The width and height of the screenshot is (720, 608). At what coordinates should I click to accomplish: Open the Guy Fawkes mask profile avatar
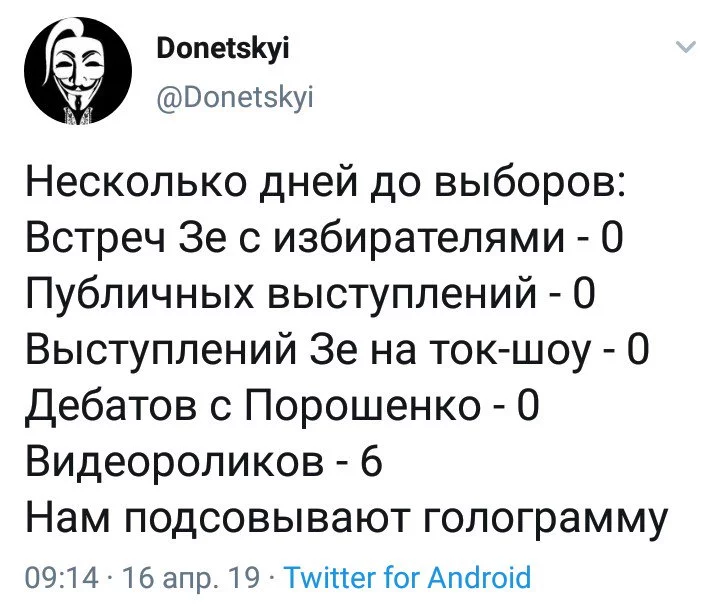[x=74, y=78]
